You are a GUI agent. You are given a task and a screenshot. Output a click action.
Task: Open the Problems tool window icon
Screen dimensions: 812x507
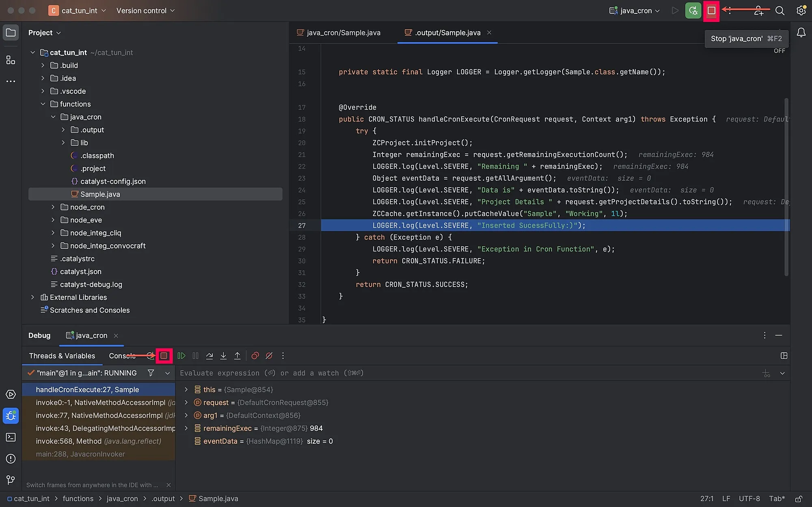pyautogui.click(x=11, y=459)
